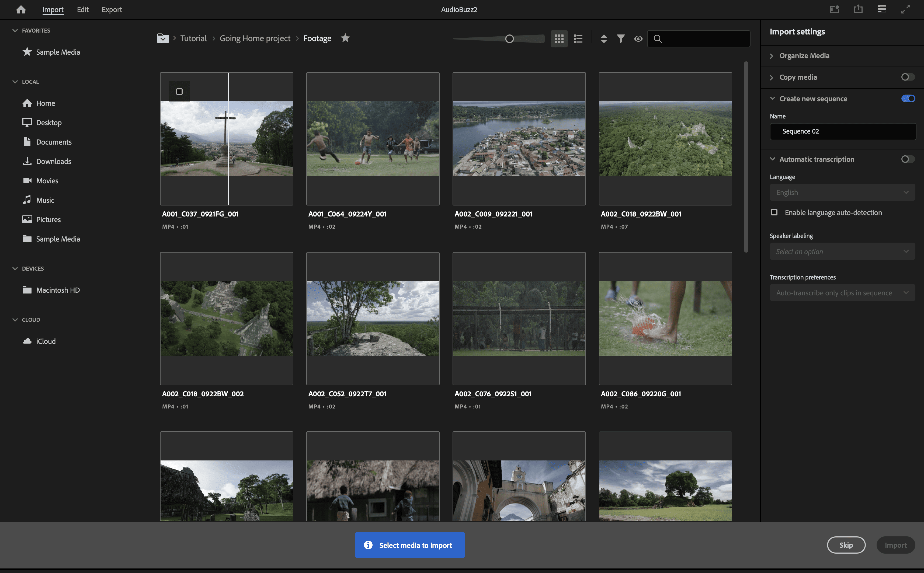
Task: Click the Skip button
Action: [x=846, y=545]
